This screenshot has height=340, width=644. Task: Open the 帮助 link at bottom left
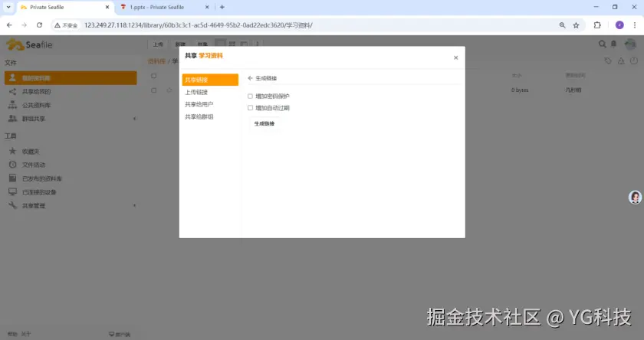(12, 334)
